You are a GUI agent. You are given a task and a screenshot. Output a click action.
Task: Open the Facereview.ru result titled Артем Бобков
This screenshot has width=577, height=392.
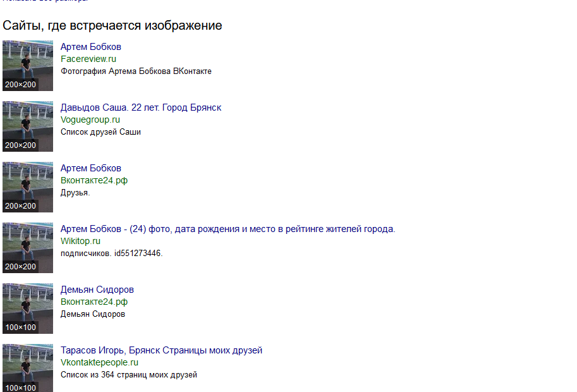(90, 47)
